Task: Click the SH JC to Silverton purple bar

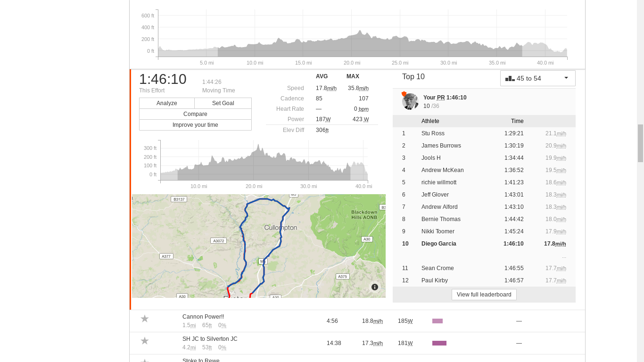Action: (439, 343)
